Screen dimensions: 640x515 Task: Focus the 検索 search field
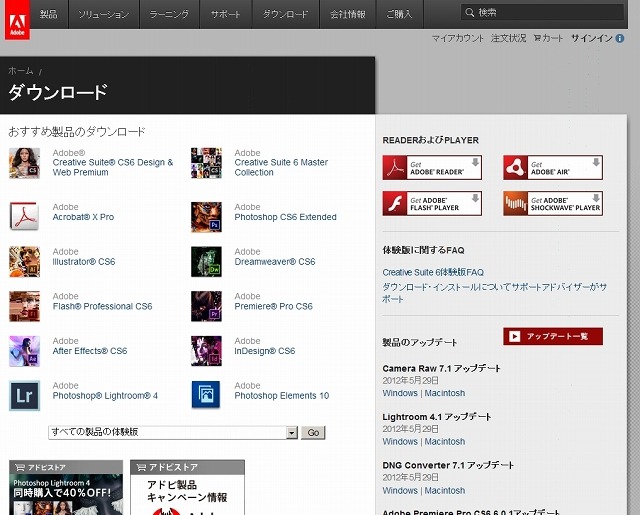543,12
